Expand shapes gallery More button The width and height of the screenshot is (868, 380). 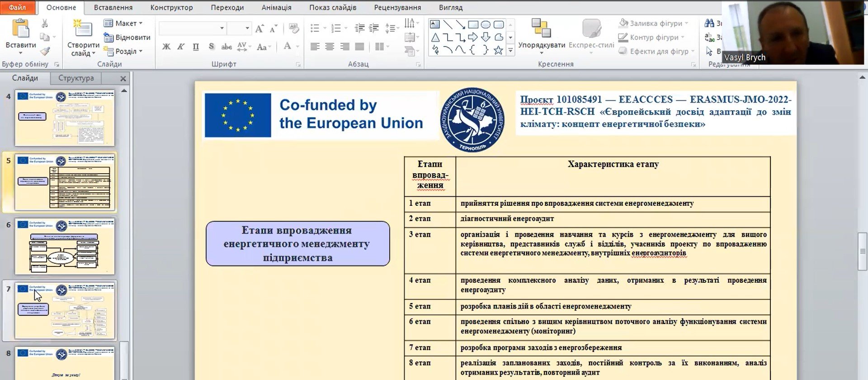(x=510, y=51)
